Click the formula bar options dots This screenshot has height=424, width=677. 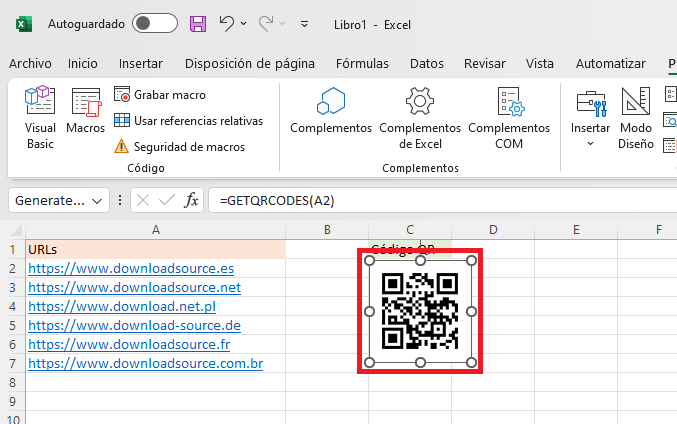click(x=120, y=200)
